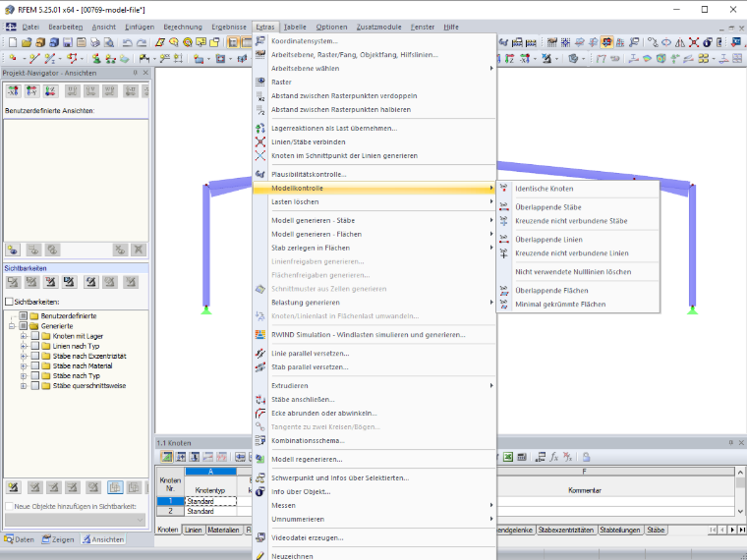Expand the Stäbe querschnittsweise tree node
The height and width of the screenshot is (560, 747).
coord(24,386)
